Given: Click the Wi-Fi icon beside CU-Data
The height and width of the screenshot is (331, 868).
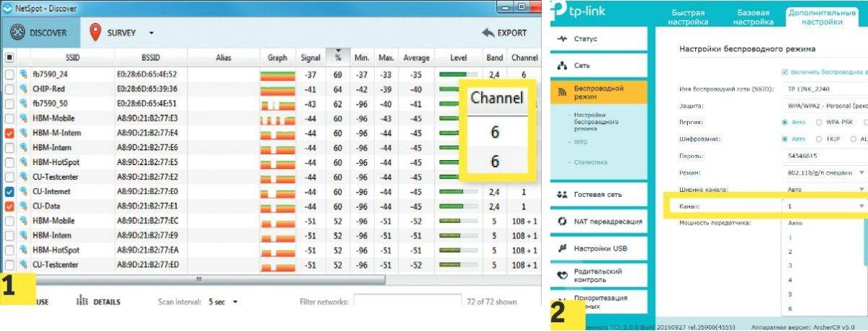Looking at the screenshot, I should (x=23, y=206).
